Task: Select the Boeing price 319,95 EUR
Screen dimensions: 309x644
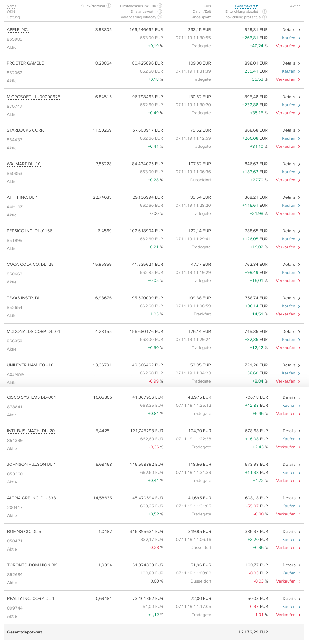Action: pyautogui.click(x=200, y=532)
